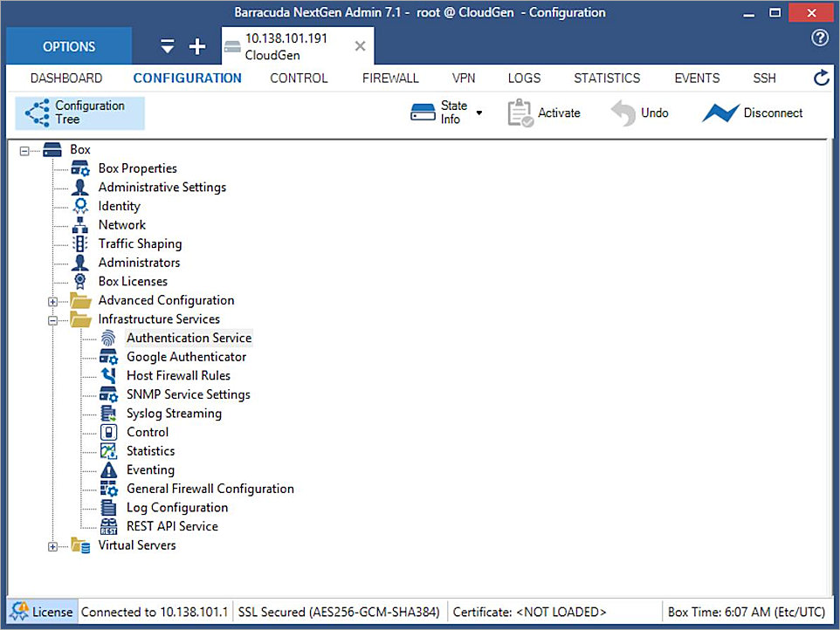
Task: Click the Eventing alert triangle icon
Action: click(x=108, y=469)
